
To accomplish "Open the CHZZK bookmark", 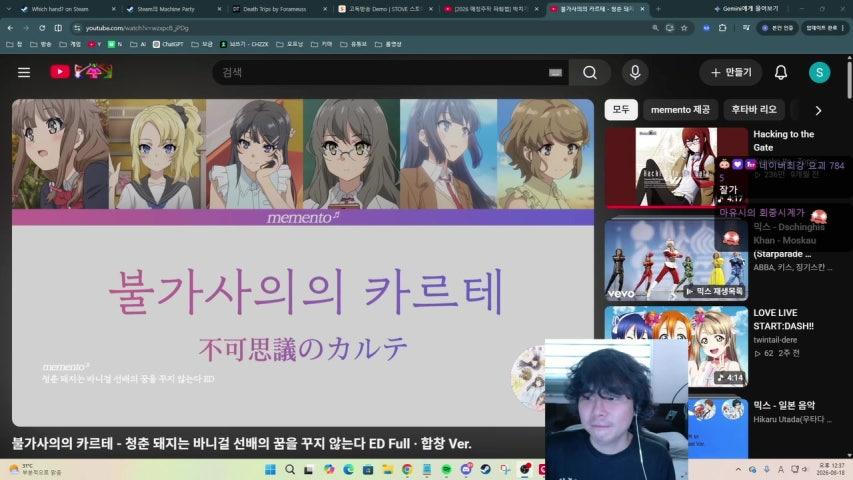I will tap(244, 44).
